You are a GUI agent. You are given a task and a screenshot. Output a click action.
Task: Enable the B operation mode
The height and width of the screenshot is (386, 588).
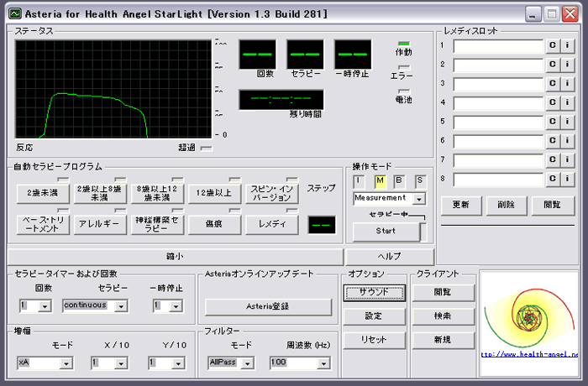point(400,180)
